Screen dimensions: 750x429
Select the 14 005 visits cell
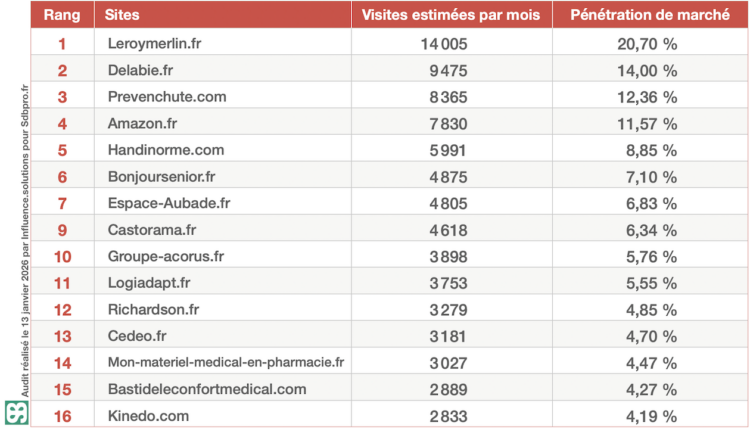coord(444,44)
